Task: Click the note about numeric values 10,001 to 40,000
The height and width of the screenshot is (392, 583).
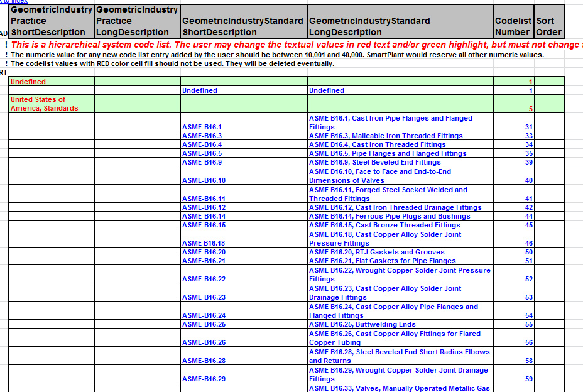Action: [278, 55]
